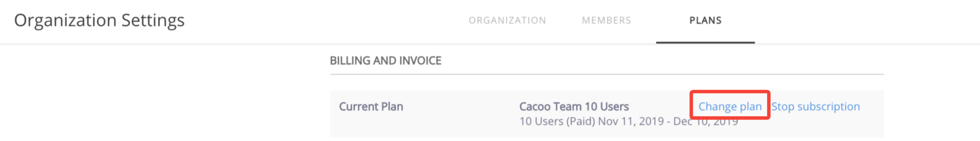Viewport: 980px width, 141px height.
Task: Click the Organization Settings page title
Action: point(99,21)
